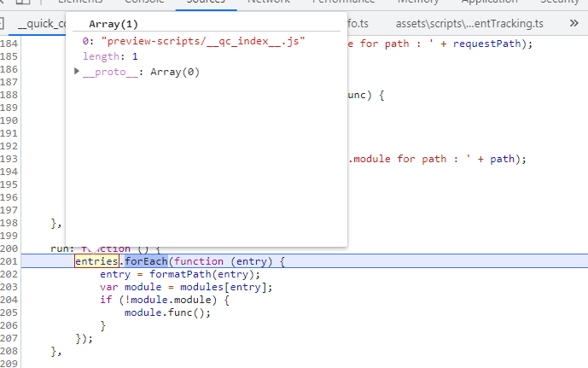Click module.func() on line 205
The image size is (588, 368).
click(164, 313)
